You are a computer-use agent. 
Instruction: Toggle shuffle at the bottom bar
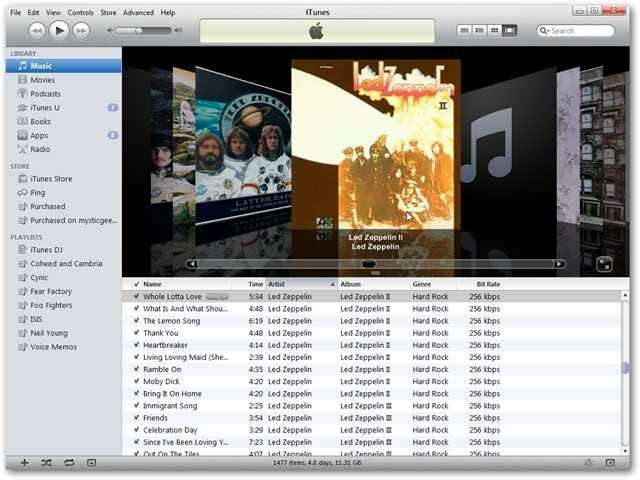(x=46, y=462)
